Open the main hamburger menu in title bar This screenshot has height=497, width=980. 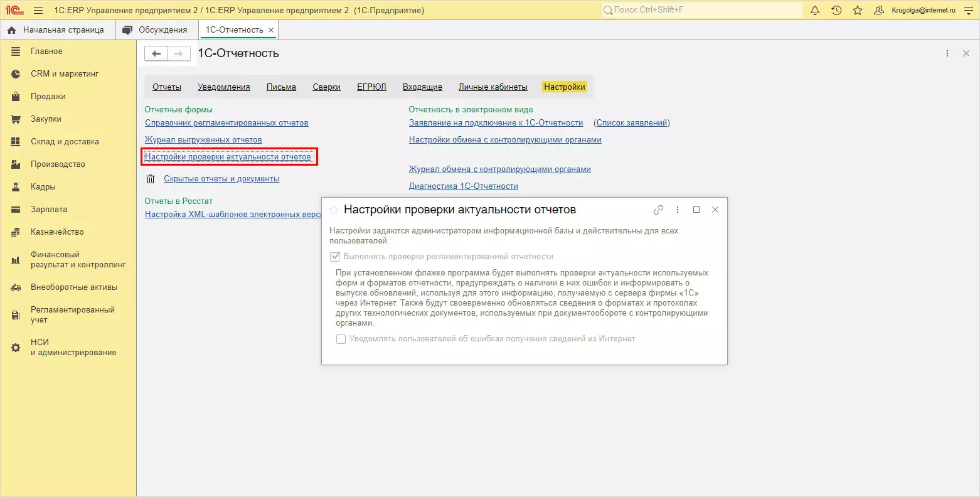[38, 10]
